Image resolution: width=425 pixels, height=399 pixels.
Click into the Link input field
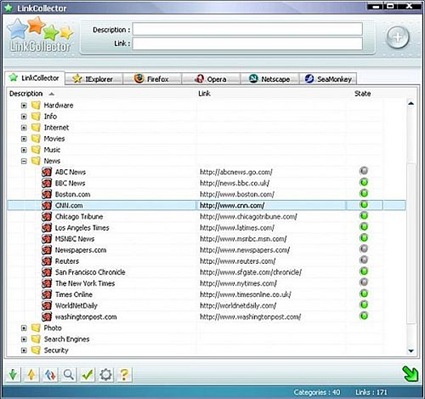(x=248, y=43)
